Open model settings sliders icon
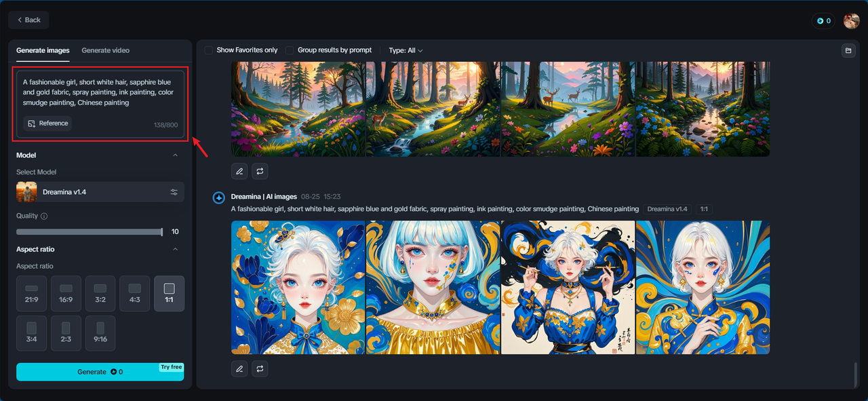The width and height of the screenshot is (868, 401). [x=174, y=192]
